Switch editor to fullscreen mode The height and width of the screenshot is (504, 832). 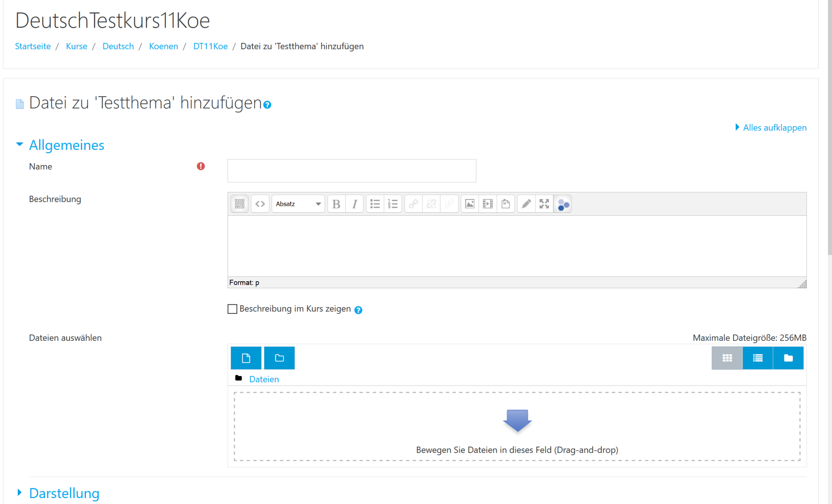click(544, 204)
